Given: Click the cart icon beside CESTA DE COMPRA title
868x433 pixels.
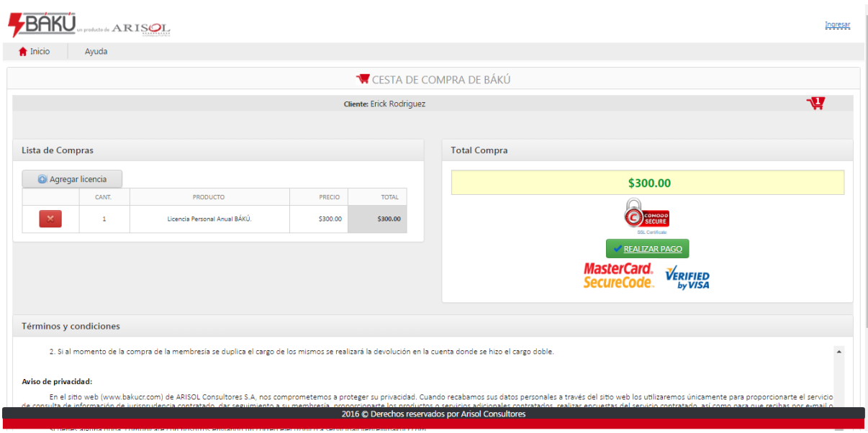Looking at the screenshot, I should (363, 79).
